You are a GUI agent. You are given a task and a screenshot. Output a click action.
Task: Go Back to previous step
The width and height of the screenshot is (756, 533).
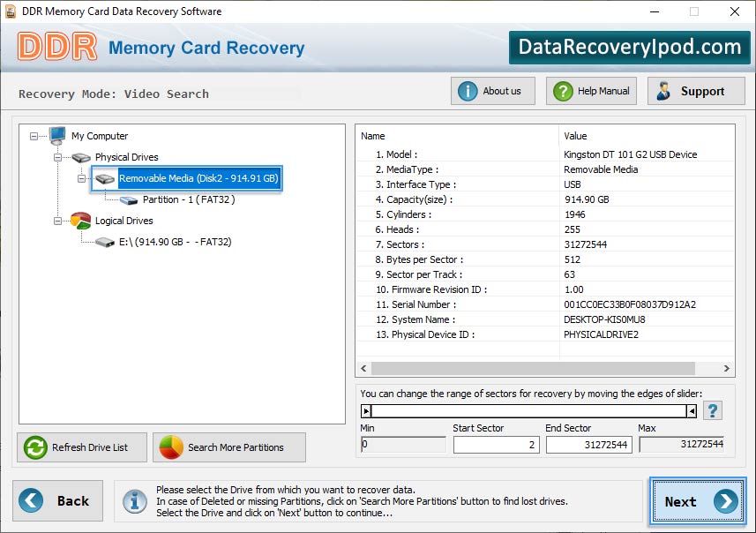pyautogui.click(x=58, y=500)
